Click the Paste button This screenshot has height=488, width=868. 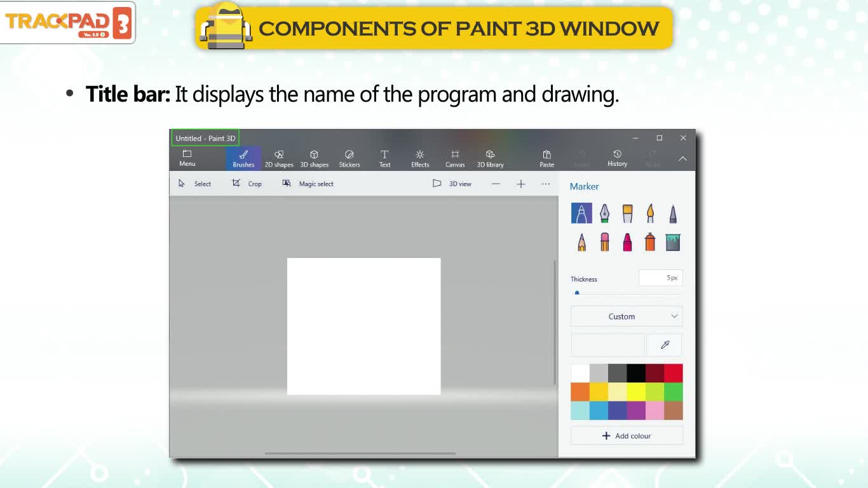coord(546,158)
